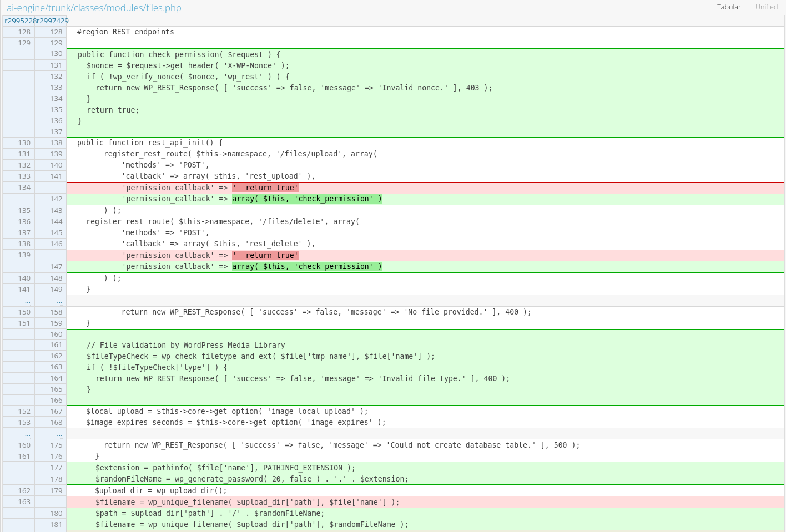This screenshot has height=532, width=786.
Task: Open revision r2997429
Action: (52, 21)
